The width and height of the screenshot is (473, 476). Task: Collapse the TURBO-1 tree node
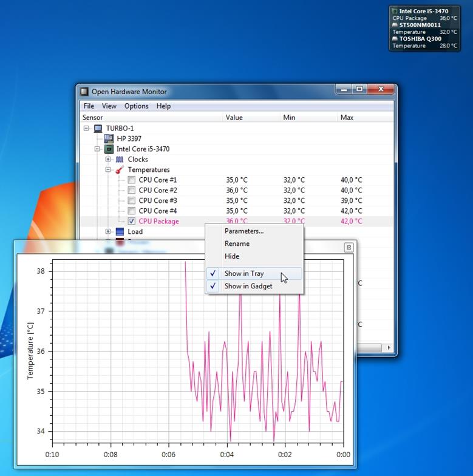pyautogui.click(x=86, y=129)
